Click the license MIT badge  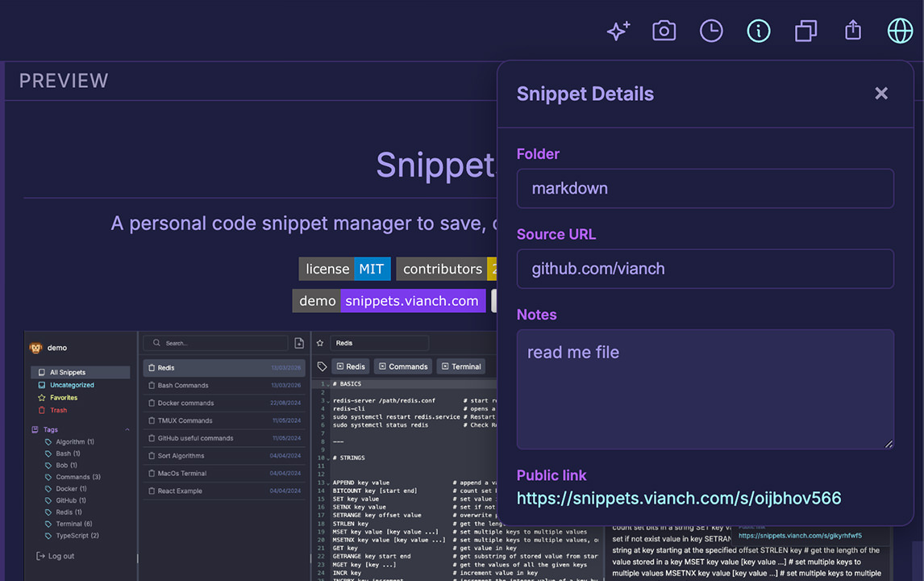tap(345, 269)
